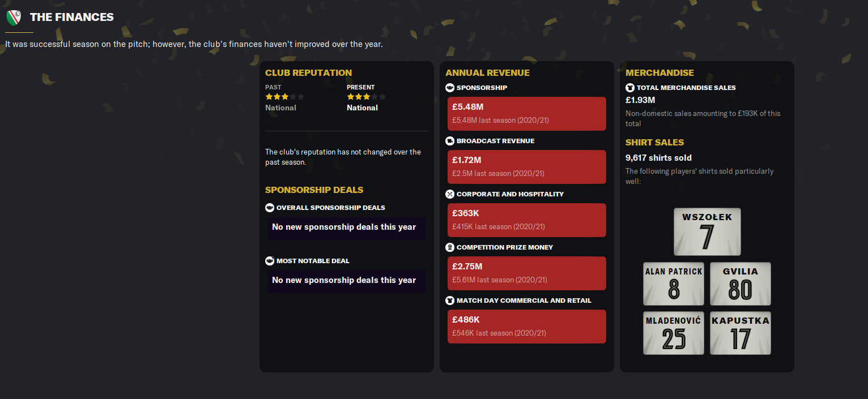The width and height of the screenshot is (868, 399).
Task: Click the club badge next to The Finances
Action: pyautogui.click(x=14, y=18)
